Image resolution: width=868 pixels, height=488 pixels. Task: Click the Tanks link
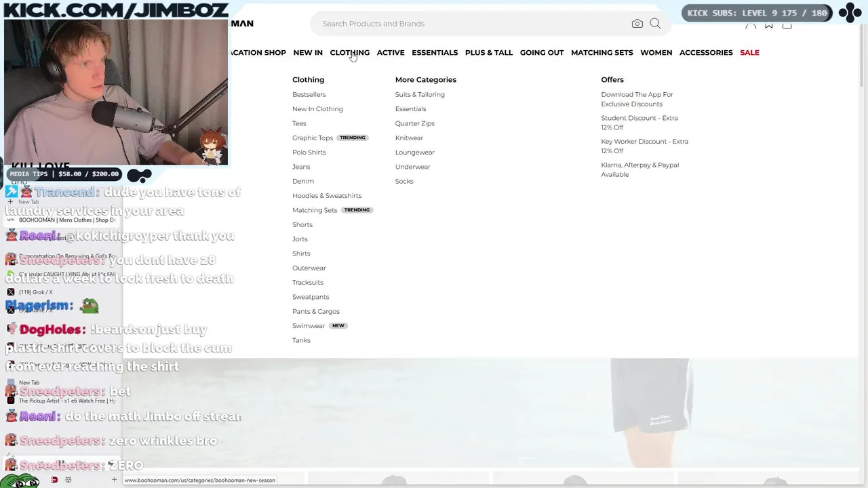click(x=301, y=340)
